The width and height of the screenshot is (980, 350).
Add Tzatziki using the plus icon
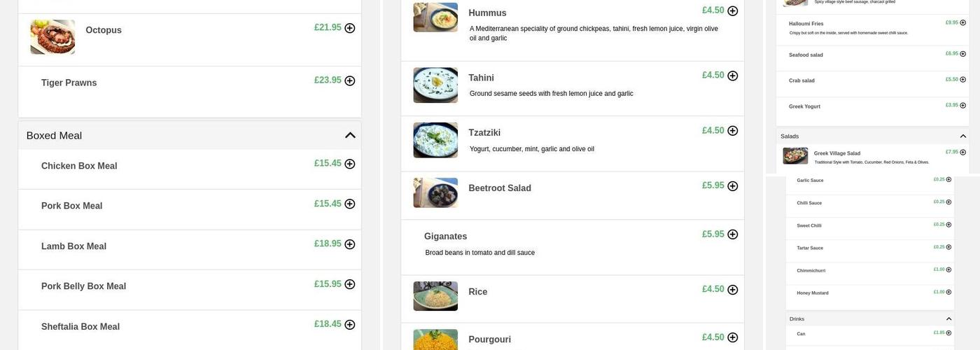pyautogui.click(x=733, y=131)
